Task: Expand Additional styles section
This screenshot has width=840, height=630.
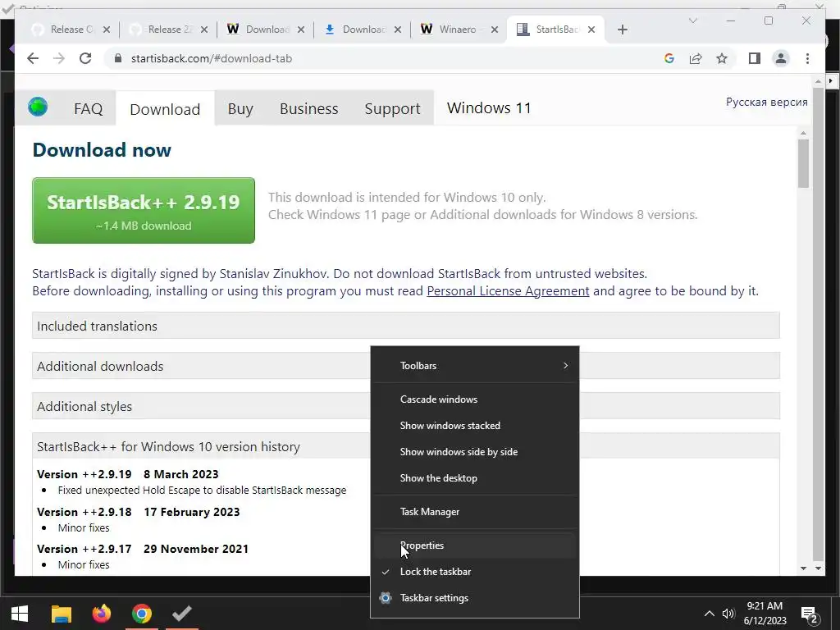Action: [405, 406]
